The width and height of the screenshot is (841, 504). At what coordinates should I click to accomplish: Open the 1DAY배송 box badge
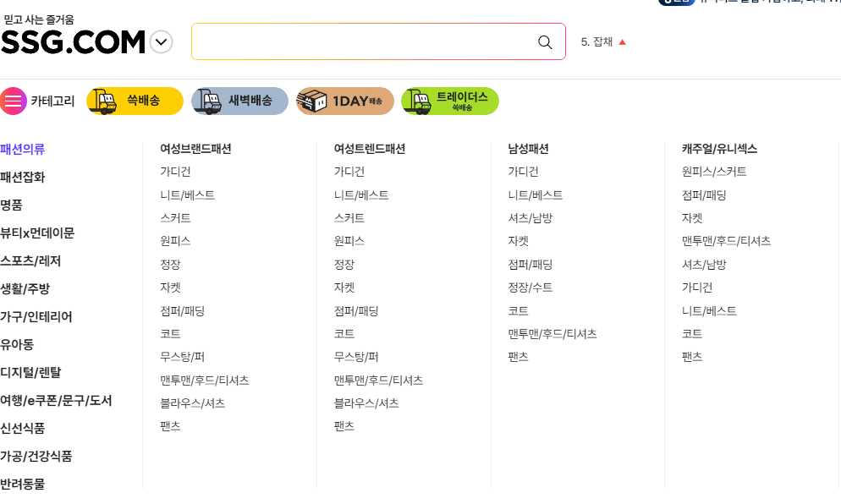(345, 101)
